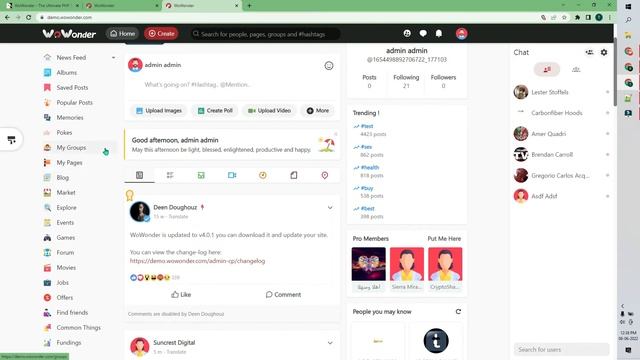Open Memories in the sidebar

click(70, 118)
